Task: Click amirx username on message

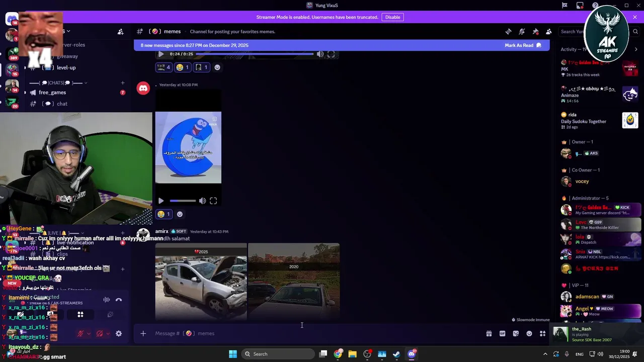Action: coord(162,231)
